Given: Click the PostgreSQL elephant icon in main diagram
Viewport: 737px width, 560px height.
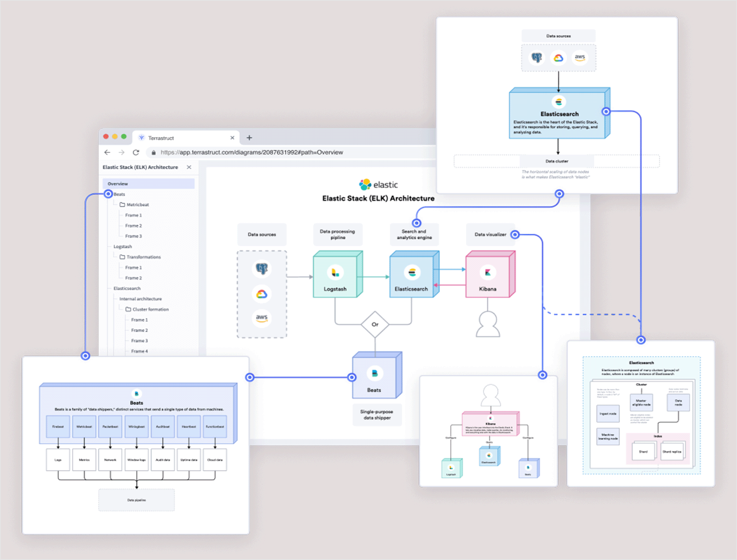Looking at the screenshot, I should 262,269.
